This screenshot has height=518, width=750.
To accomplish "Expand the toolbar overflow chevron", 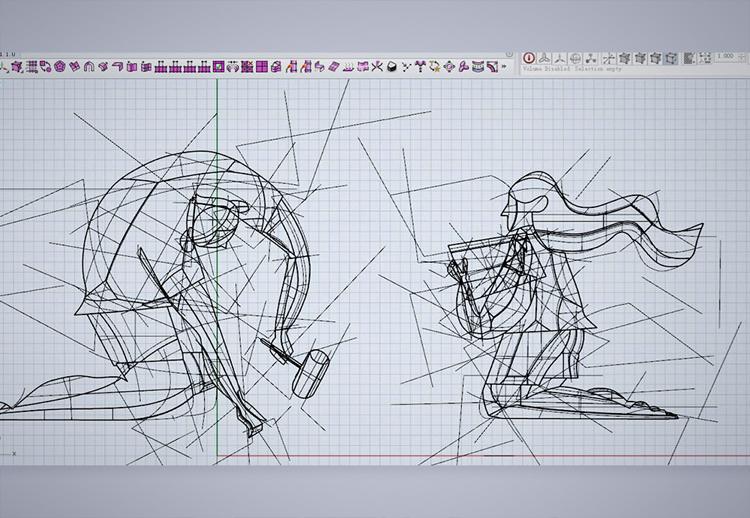I will coord(504,67).
